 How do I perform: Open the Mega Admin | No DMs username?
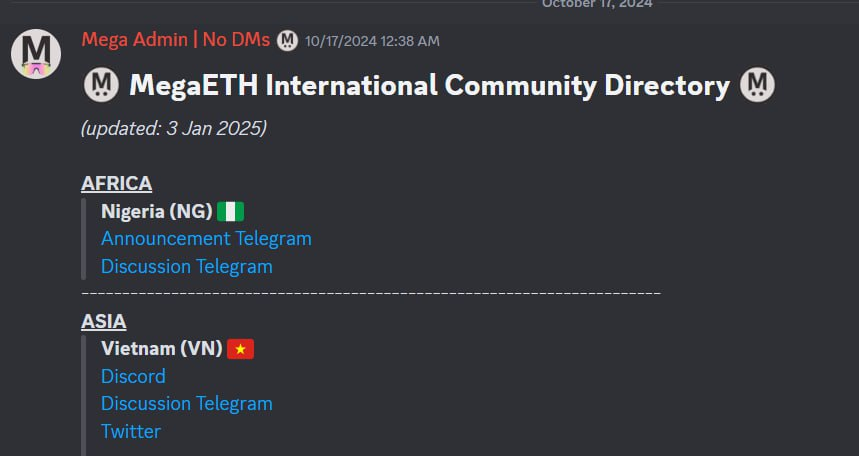175,40
